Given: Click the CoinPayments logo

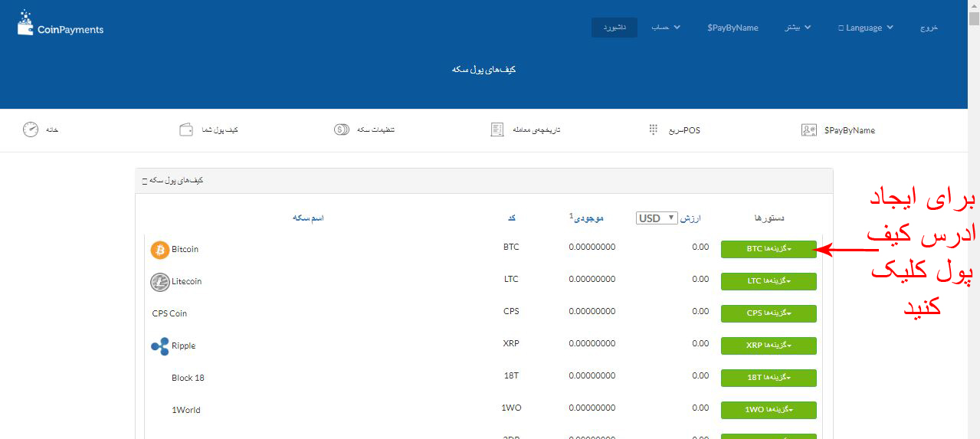Looking at the screenshot, I should click(61, 24).
